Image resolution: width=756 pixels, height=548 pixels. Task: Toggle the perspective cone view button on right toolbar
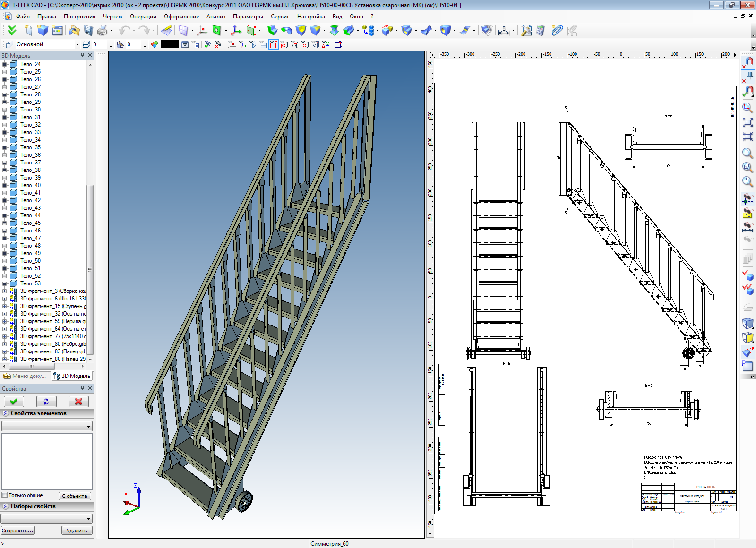coord(747,352)
